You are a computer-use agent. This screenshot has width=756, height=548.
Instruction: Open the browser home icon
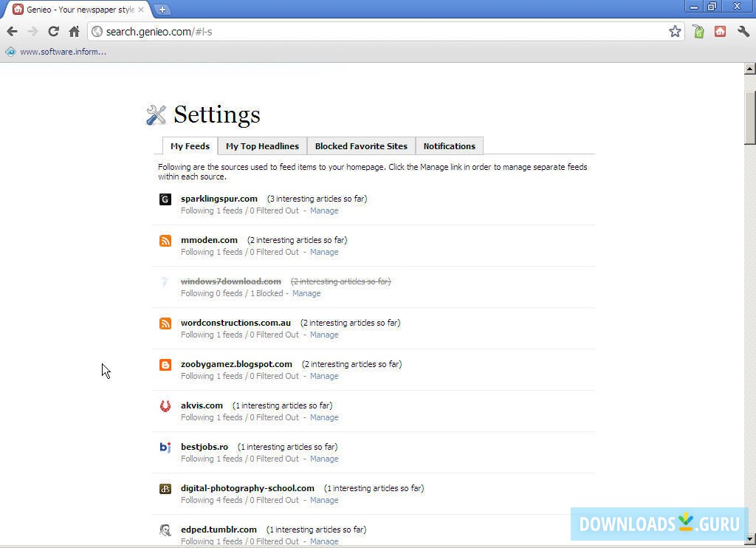(x=75, y=32)
